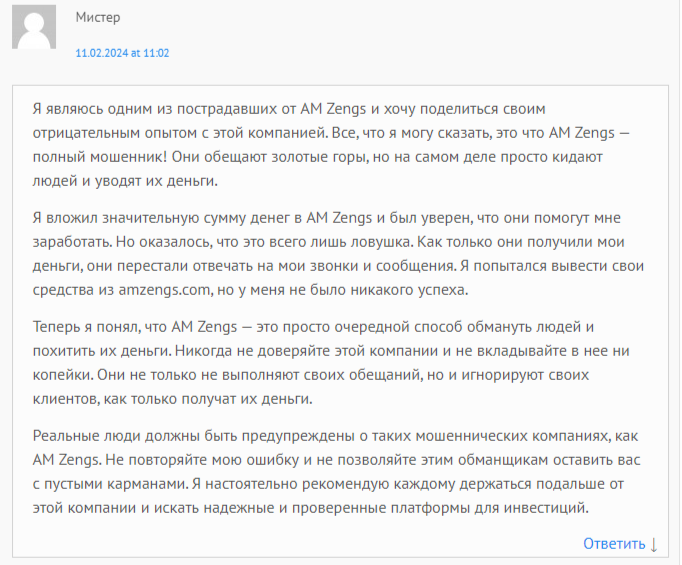Click the down arrow beside Ответить
Image resolution: width=682 pixels, height=565 pixels.
click(x=653, y=545)
